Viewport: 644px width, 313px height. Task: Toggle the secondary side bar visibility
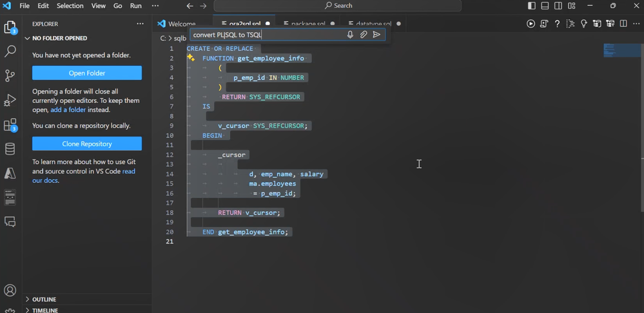pyautogui.click(x=558, y=6)
